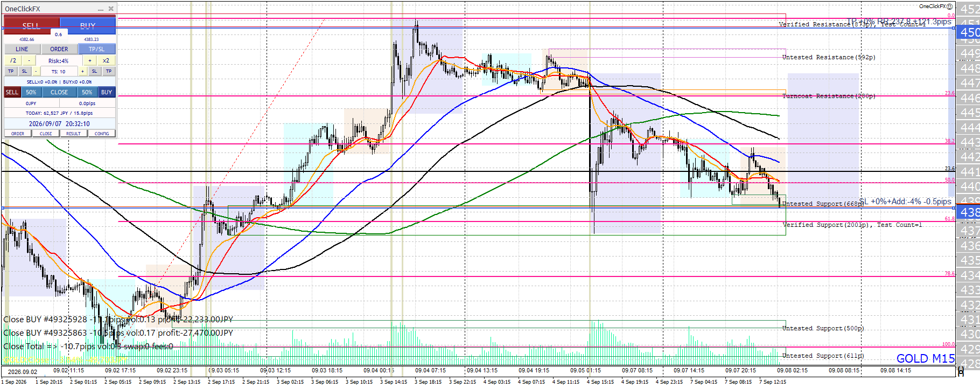Click the TP line label showing +121.3pips

coord(899,22)
